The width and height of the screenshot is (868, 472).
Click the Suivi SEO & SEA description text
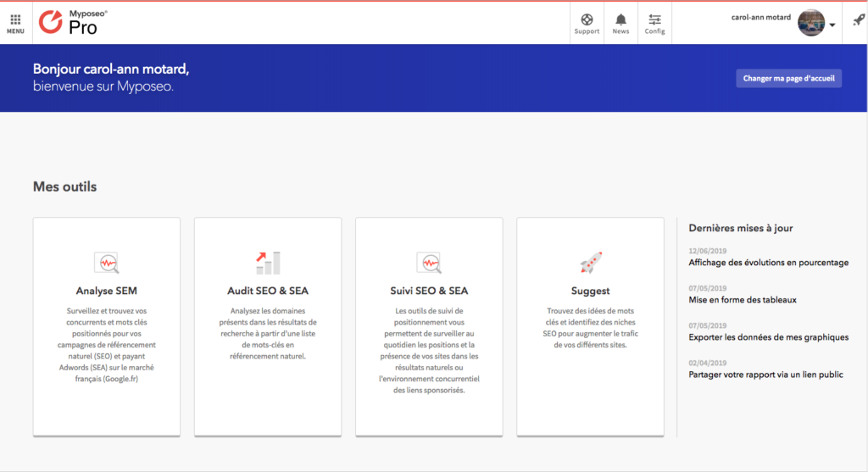[429, 350]
